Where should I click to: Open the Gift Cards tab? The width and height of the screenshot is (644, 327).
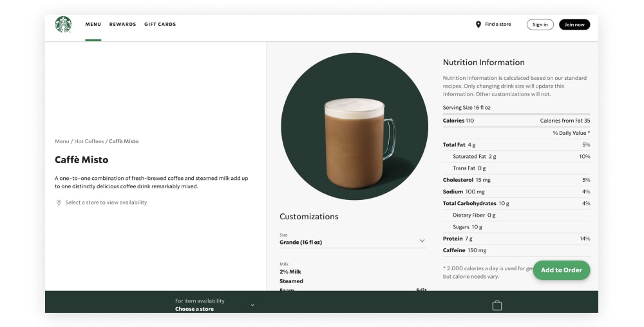(160, 25)
